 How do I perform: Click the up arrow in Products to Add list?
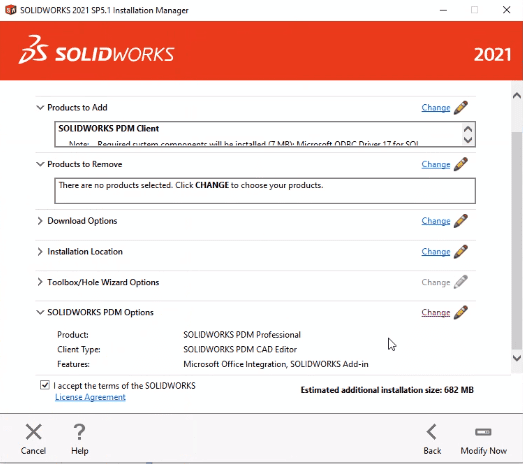click(468, 129)
